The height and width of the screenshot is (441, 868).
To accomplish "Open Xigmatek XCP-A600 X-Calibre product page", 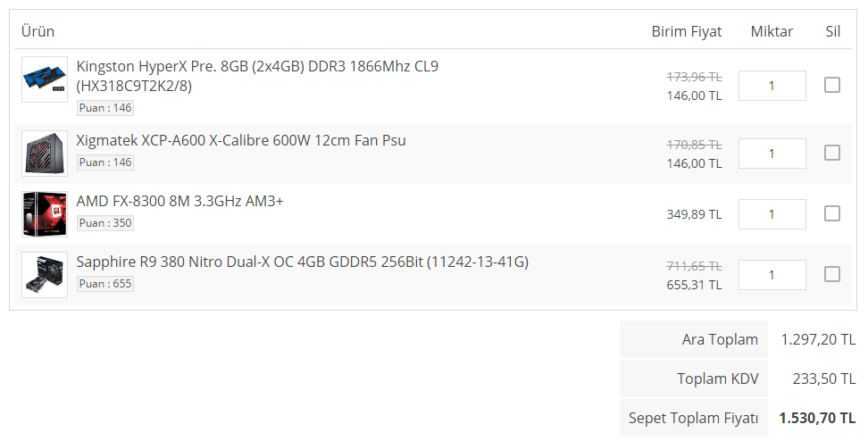I will click(x=241, y=140).
